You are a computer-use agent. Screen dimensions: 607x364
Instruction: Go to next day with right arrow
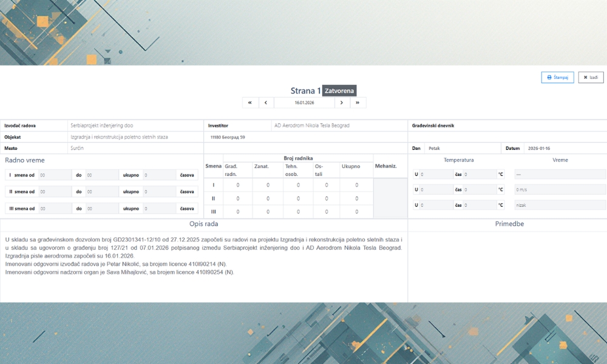tap(342, 103)
